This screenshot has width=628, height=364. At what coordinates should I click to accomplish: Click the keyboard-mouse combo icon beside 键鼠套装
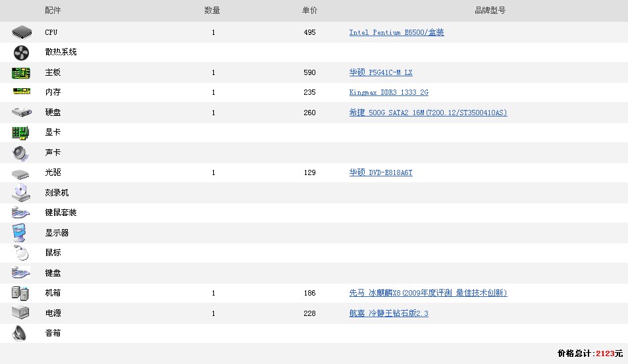point(21,213)
